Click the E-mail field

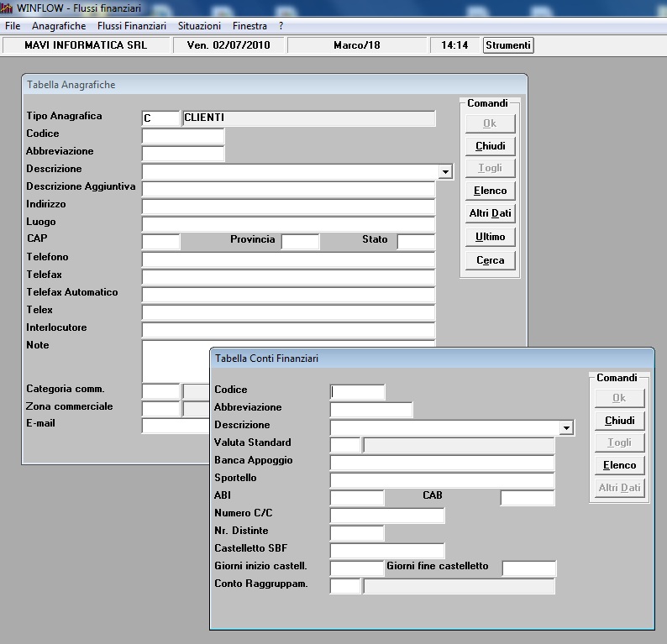(176, 426)
